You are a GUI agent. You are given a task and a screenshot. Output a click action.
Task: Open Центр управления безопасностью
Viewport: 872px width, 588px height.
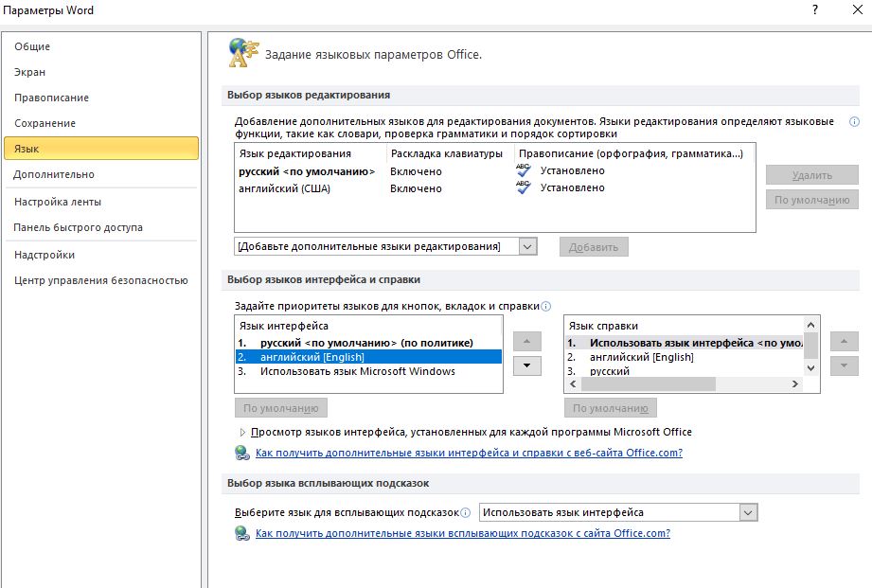[100, 280]
